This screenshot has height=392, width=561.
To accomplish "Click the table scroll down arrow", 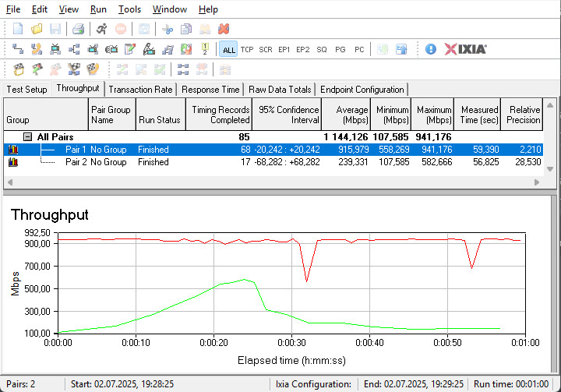I will pyautogui.click(x=550, y=169).
